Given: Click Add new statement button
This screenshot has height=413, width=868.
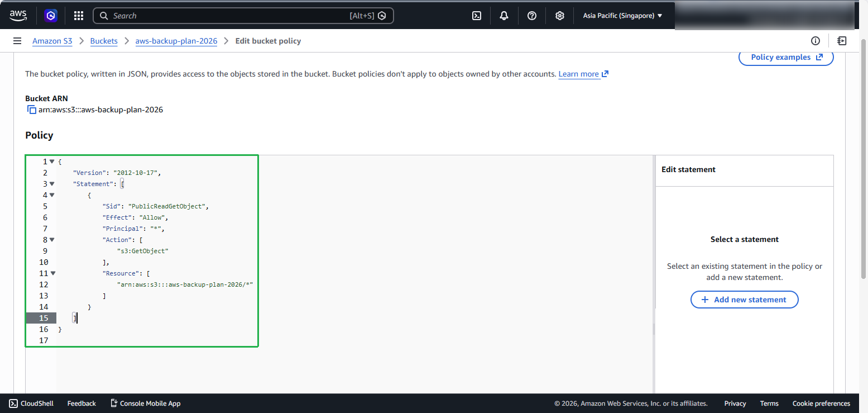Looking at the screenshot, I should [745, 300].
